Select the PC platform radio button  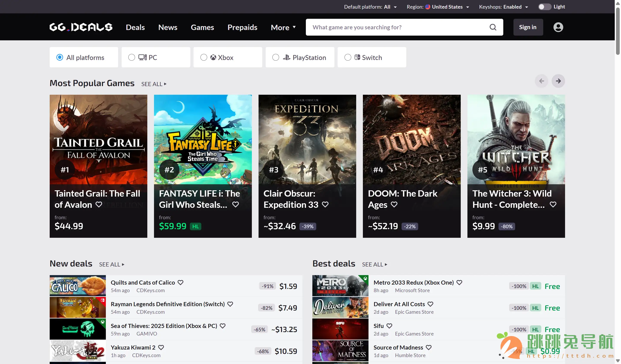132,57
